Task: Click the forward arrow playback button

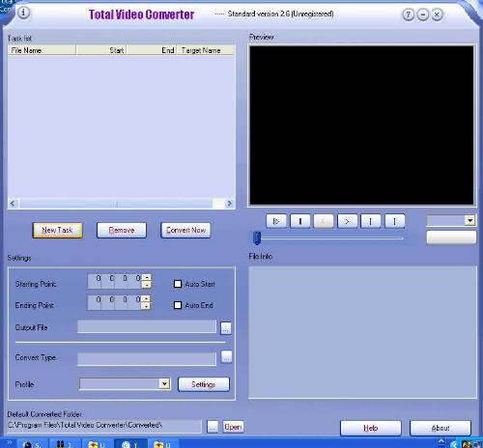Action: pyautogui.click(x=347, y=221)
